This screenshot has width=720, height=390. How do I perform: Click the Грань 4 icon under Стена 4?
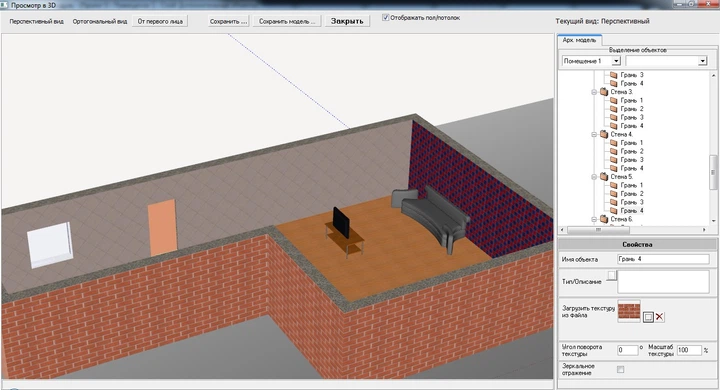click(613, 168)
